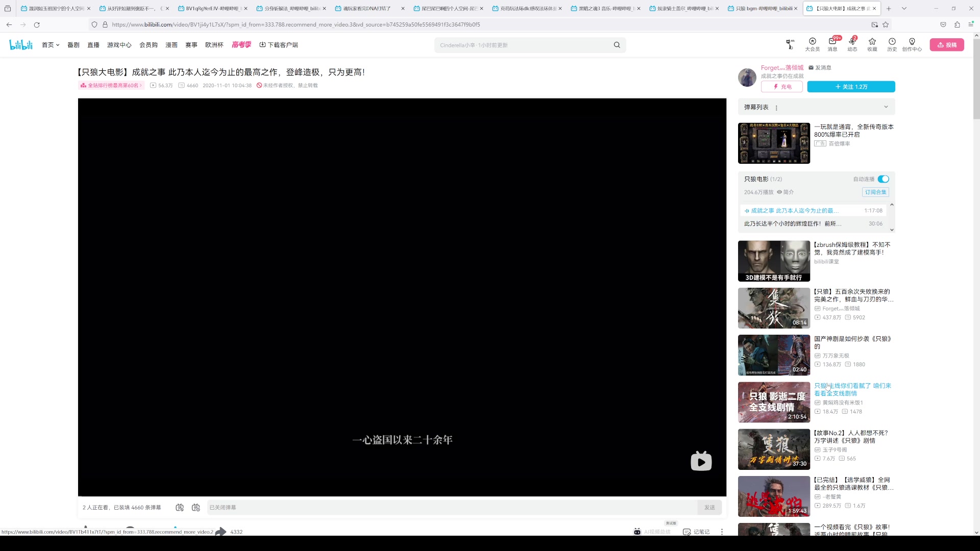
Task: Click the 充电 charge button
Action: [x=782, y=87]
